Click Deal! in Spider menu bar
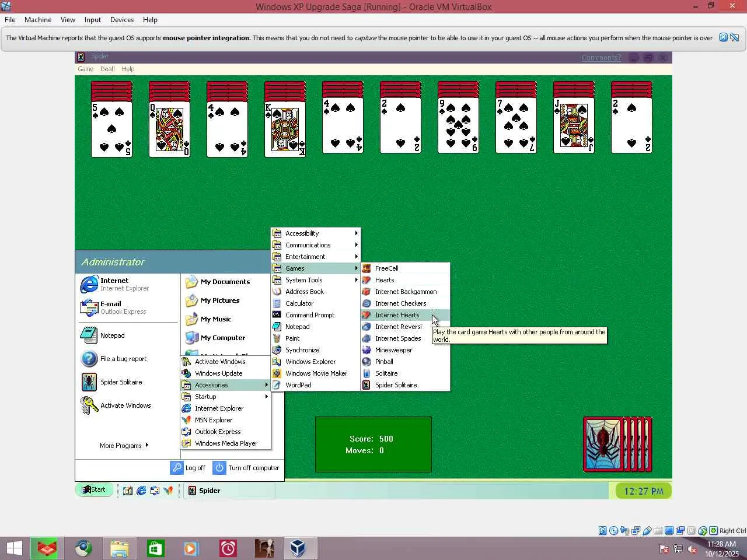 click(x=107, y=69)
